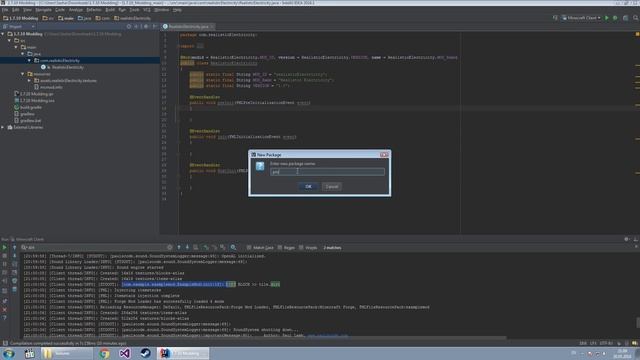Viewport: 640px width, 360px height.
Task: Collapse the com.realisticElectricity package node
Action: coord(29,60)
